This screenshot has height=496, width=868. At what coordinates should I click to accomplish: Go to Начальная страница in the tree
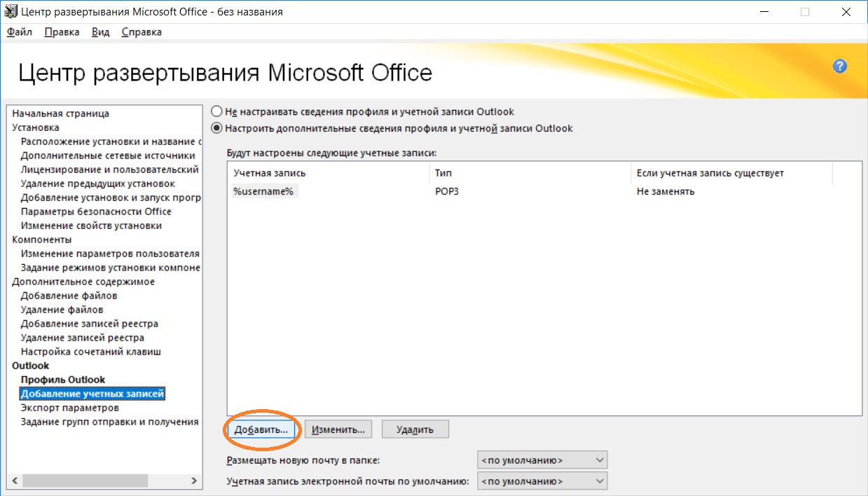pos(61,113)
